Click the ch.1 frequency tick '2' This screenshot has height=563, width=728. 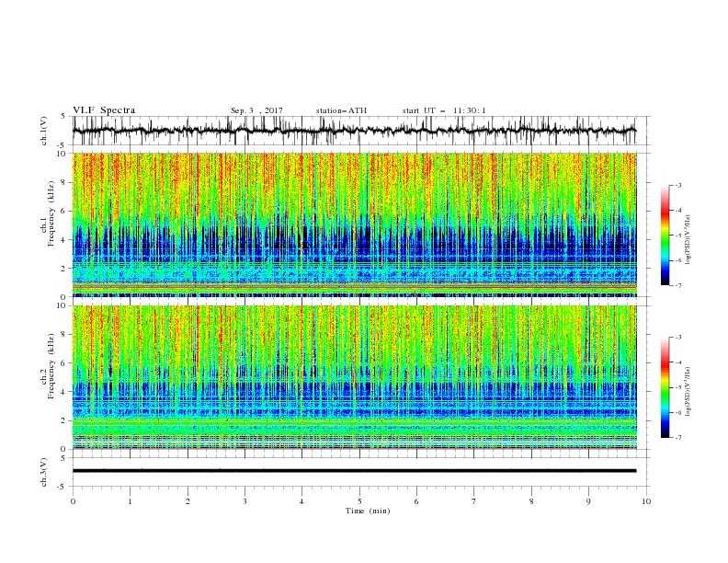(64, 269)
